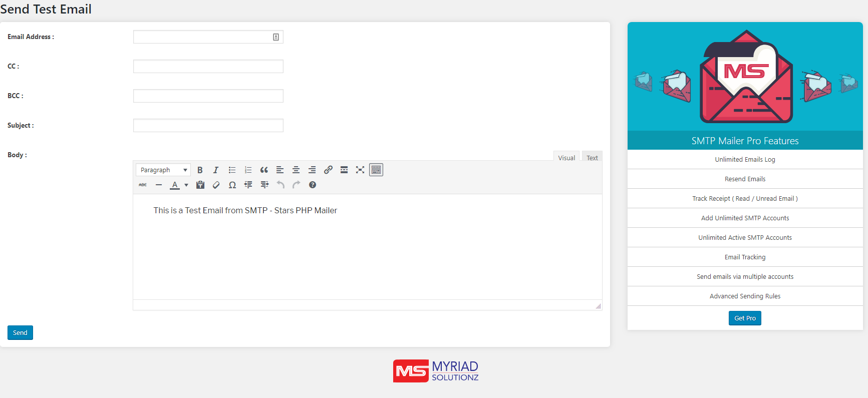Insert a bulleted list
The image size is (868, 398).
coord(232,170)
